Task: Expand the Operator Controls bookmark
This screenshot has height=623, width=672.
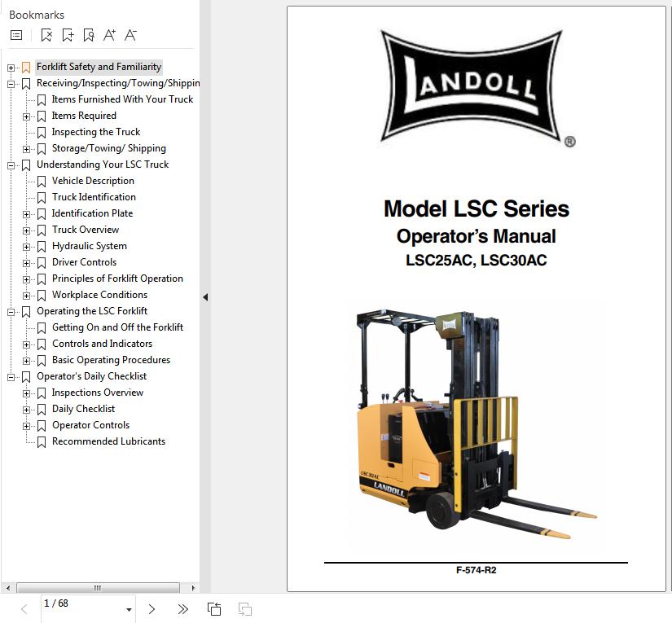Action: click(x=26, y=426)
